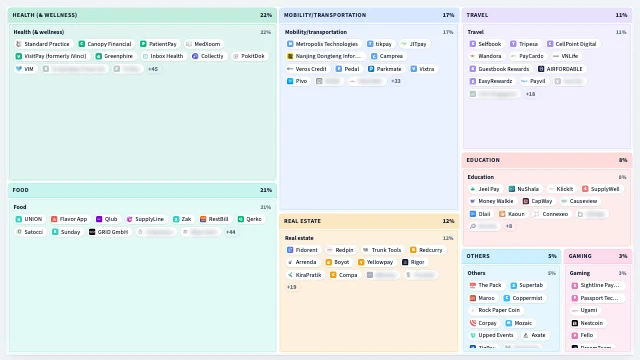The image size is (640, 360).
Task: Expand the +19 more Real estate companies
Action: click(291, 287)
